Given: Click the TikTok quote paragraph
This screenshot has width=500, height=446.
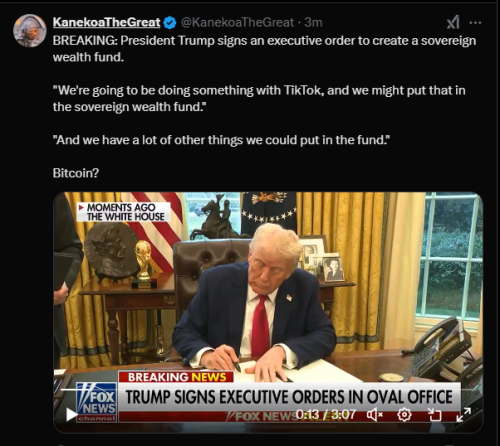Looking at the screenshot, I should pyautogui.click(x=259, y=98).
